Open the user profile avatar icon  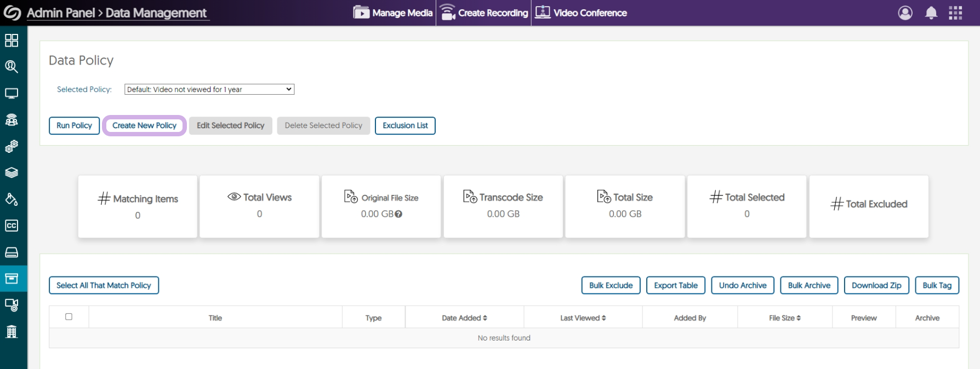(x=905, y=13)
